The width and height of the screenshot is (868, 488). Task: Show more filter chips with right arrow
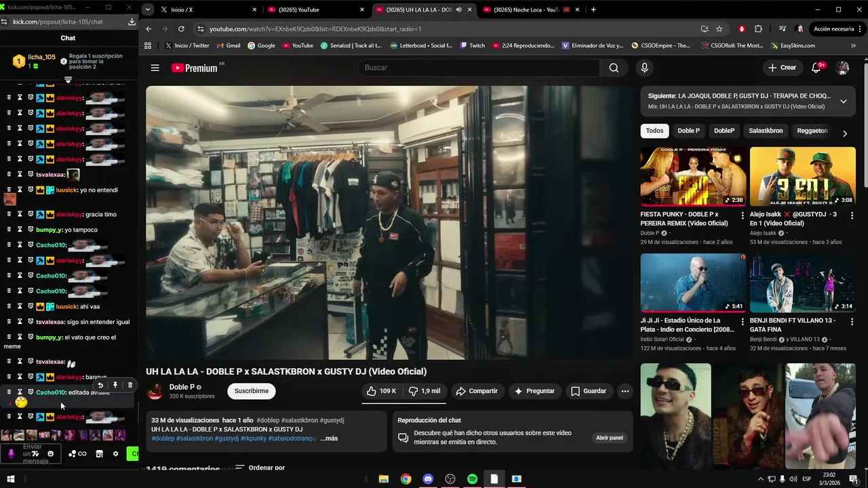[x=844, y=134]
